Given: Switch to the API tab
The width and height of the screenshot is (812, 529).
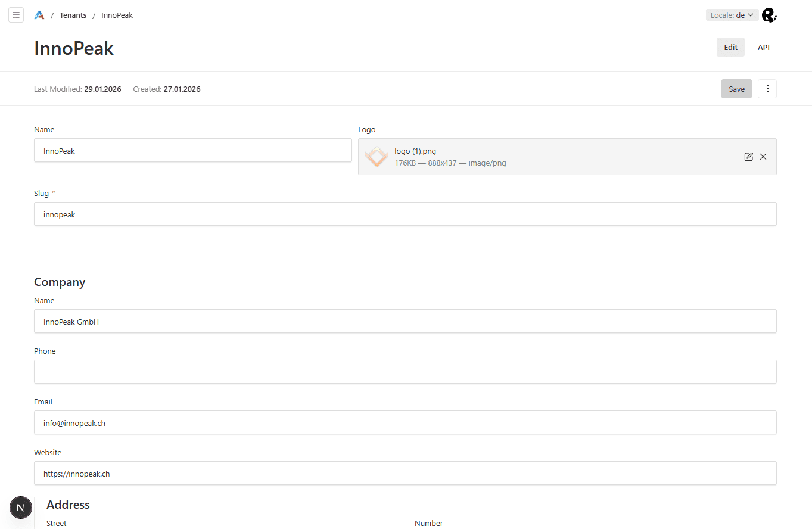Looking at the screenshot, I should click(x=763, y=48).
